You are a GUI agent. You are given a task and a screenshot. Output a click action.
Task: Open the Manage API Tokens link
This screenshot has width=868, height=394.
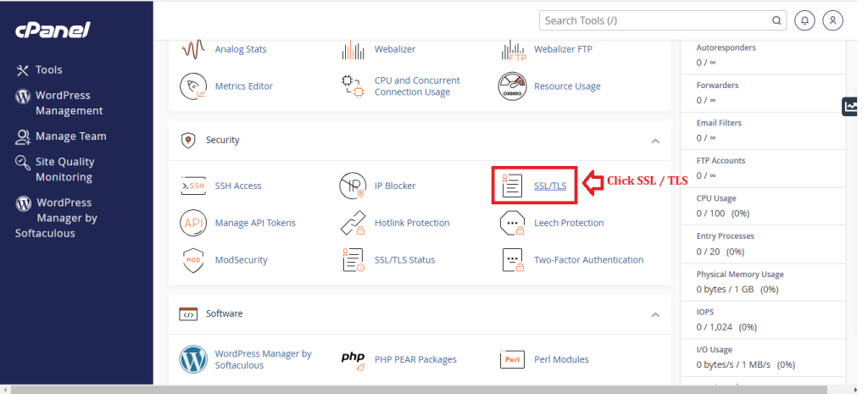255,223
